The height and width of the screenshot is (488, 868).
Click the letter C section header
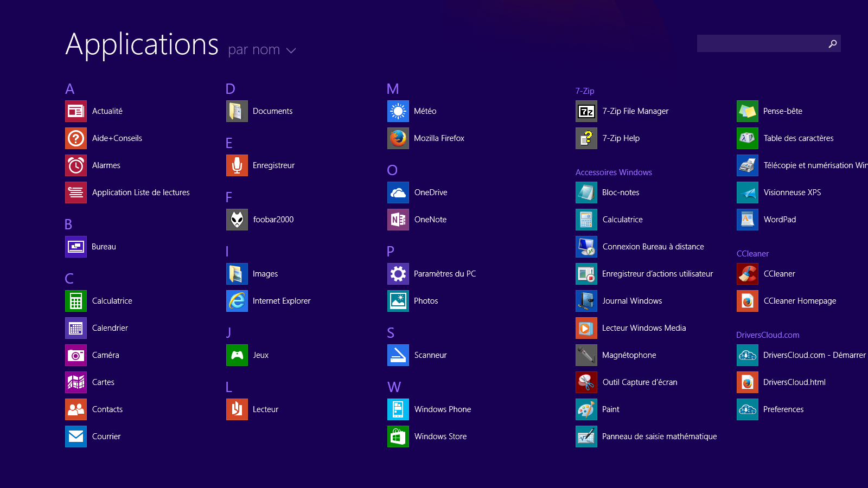[x=69, y=279]
